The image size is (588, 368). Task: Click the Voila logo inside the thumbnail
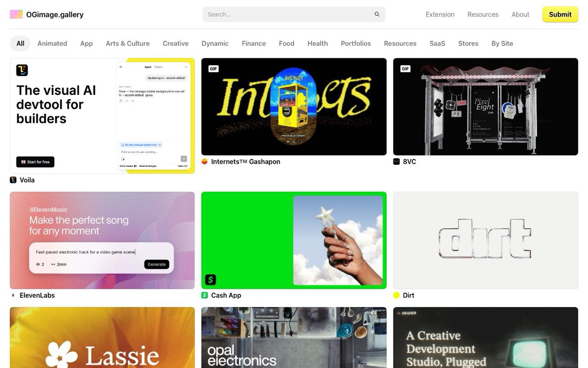click(22, 70)
